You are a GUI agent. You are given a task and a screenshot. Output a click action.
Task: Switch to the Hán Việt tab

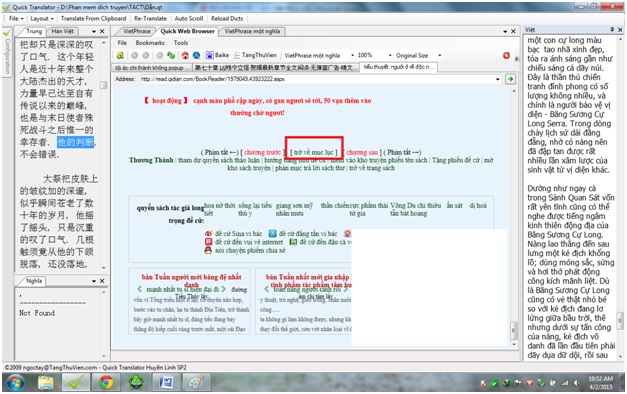(63, 31)
